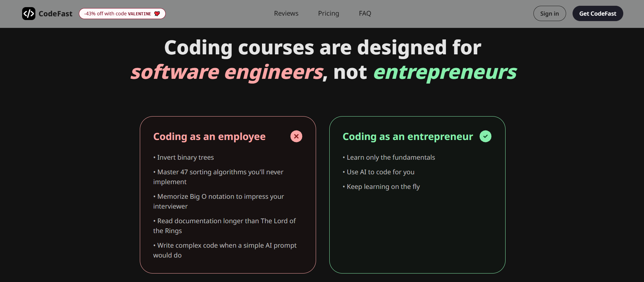Click the red X icon on employee card
This screenshot has height=282, width=644.
296,136
